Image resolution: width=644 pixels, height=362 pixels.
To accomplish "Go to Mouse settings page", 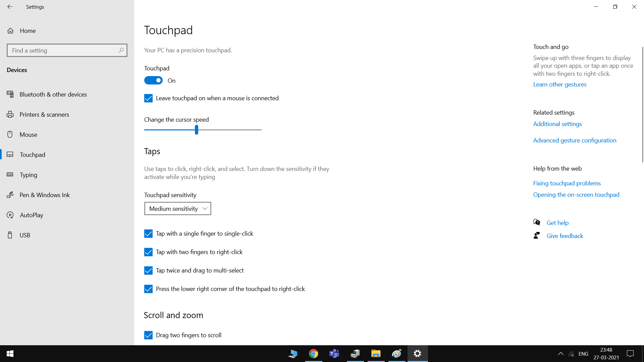I will pos(29,135).
